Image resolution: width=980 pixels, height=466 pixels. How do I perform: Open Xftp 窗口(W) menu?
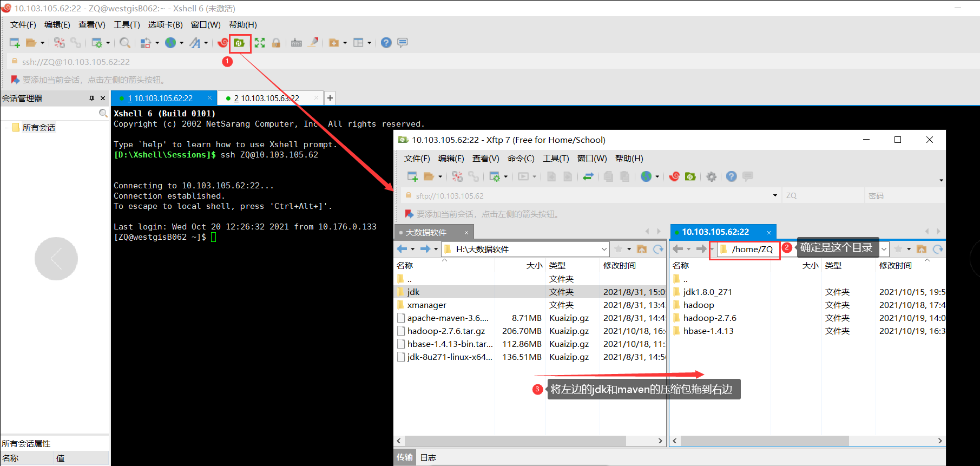click(x=592, y=159)
